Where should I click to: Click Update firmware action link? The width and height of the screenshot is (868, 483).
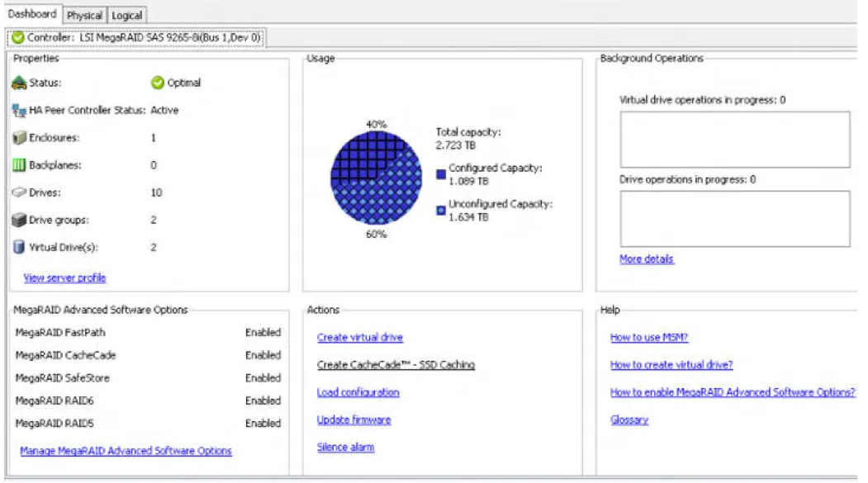pyautogui.click(x=353, y=420)
